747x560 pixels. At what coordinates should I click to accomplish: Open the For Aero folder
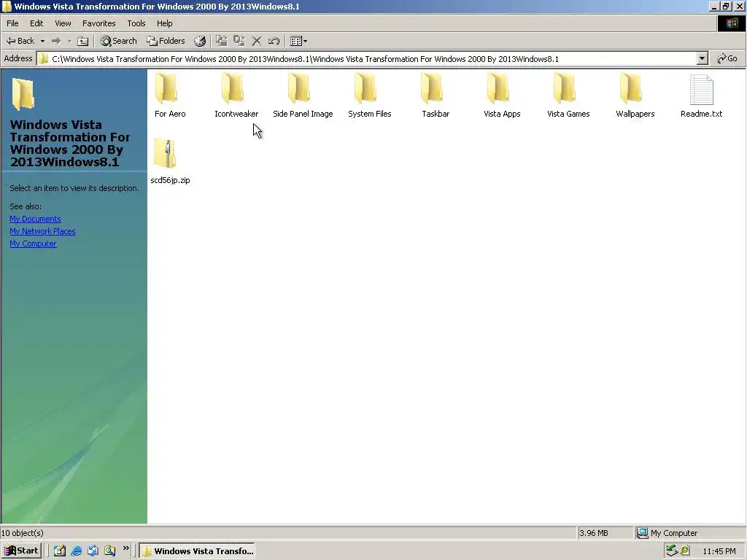(169, 96)
